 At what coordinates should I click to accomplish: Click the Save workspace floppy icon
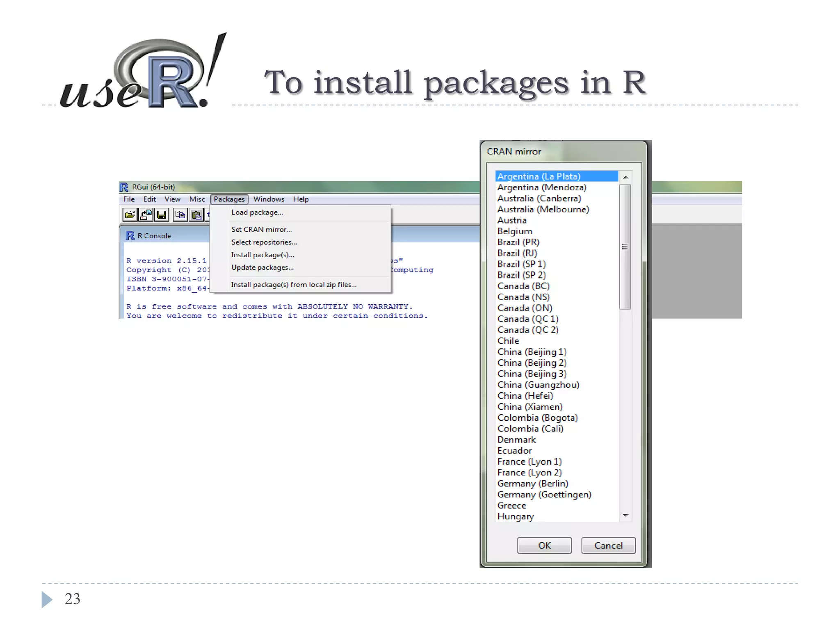tap(162, 215)
